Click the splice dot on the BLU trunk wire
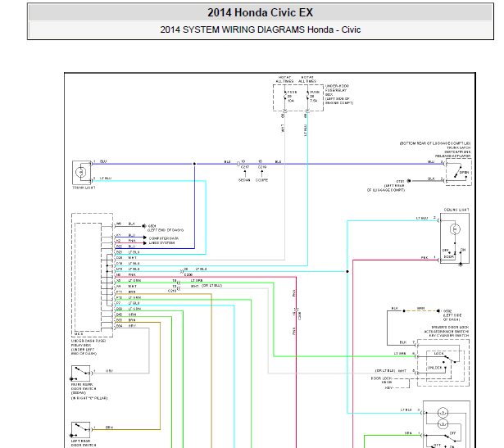Screen dimensions: 504x448 [x=194, y=164]
